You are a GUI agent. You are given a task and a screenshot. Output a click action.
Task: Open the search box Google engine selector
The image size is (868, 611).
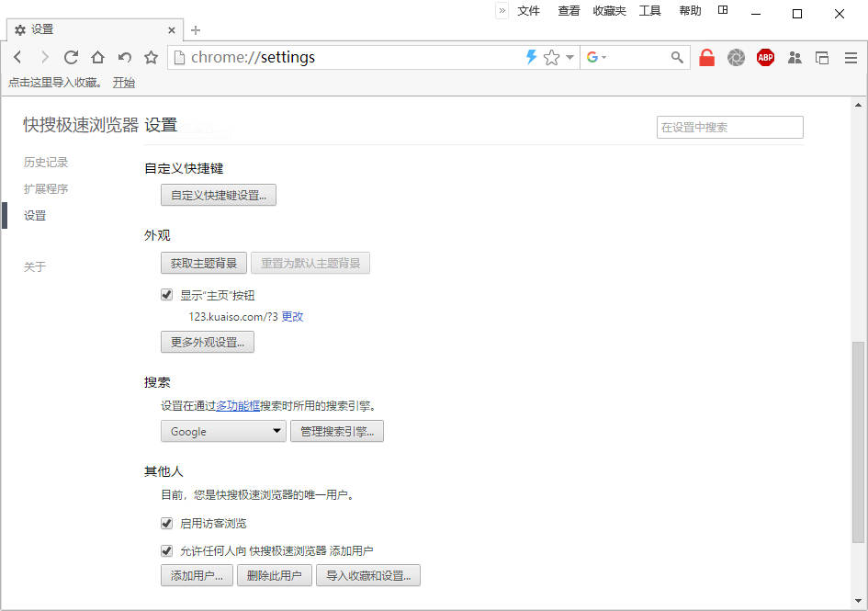click(597, 58)
